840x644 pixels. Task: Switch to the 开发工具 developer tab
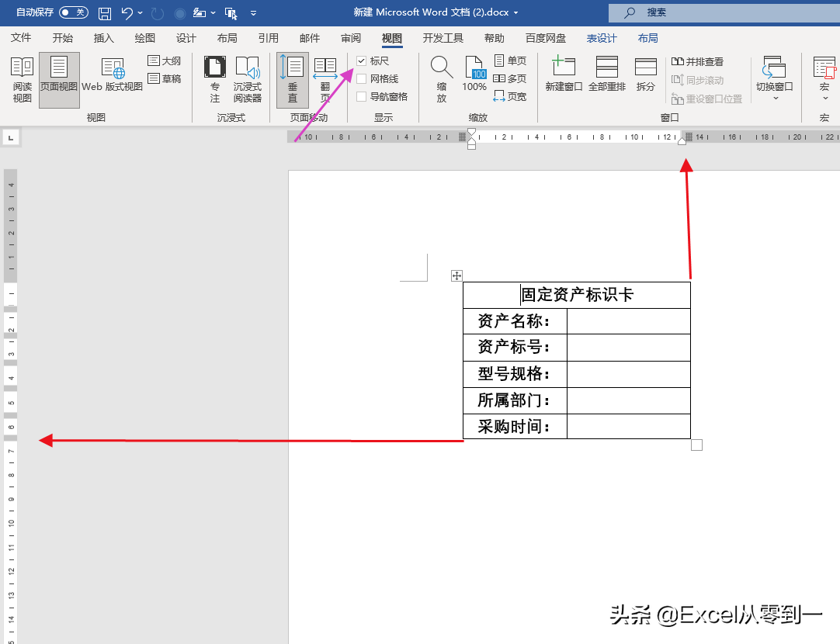[x=443, y=38]
